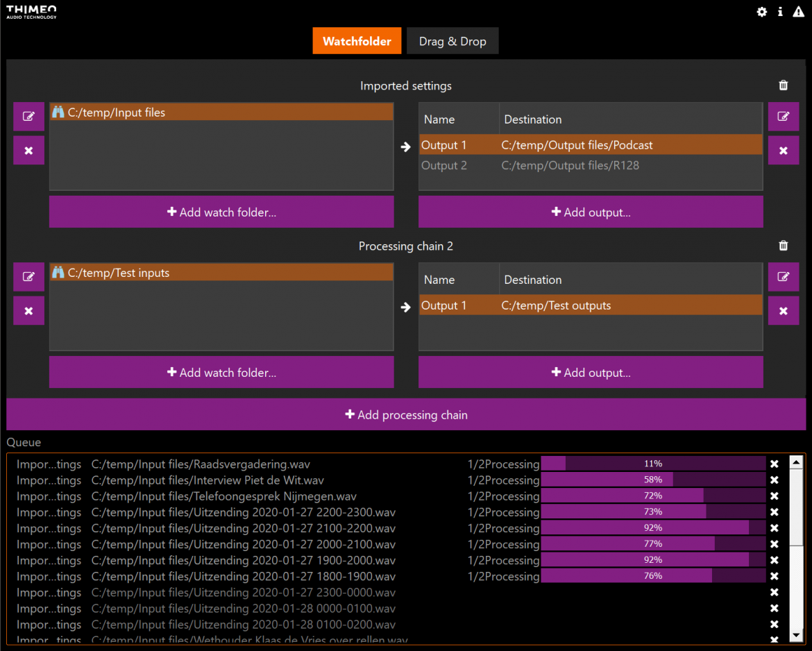Select the C:/temp/Test inputs folder entry
This screenshot has width=812, height=651.
tap(221, 273)
